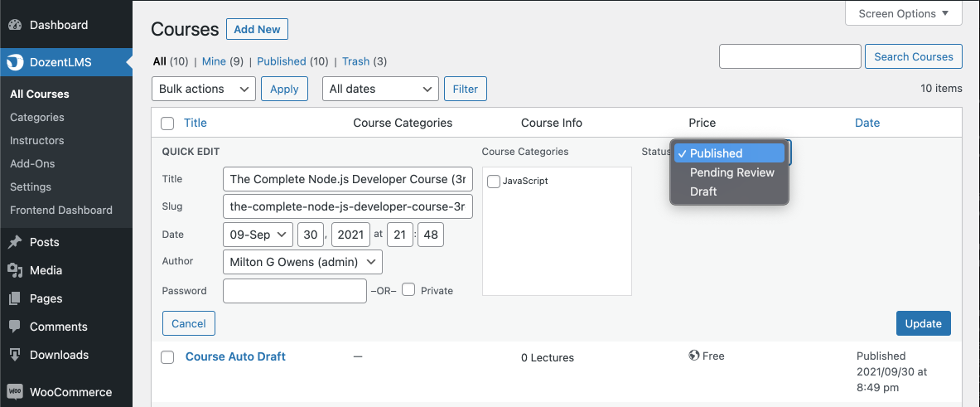Show All courses filter link

tap(159, 61)
